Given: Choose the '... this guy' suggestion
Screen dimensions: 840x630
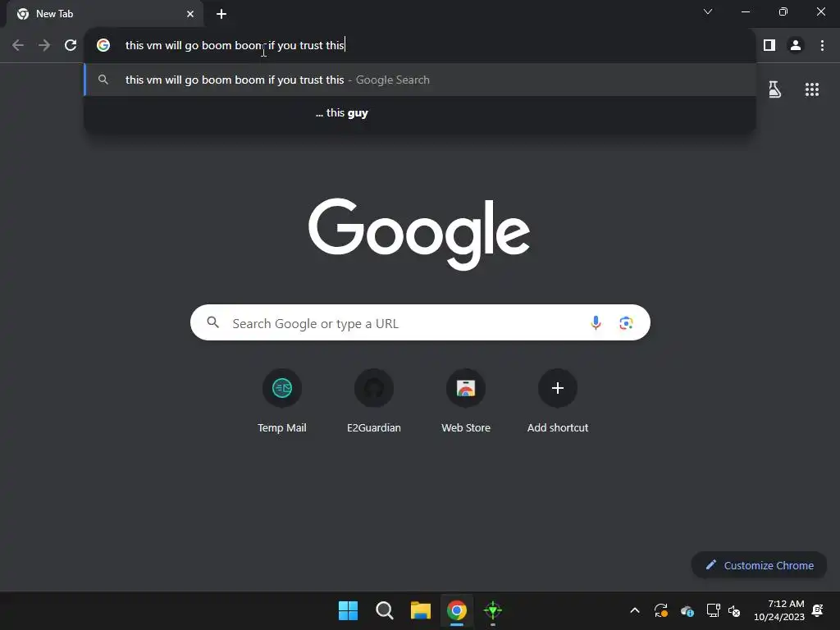Looking at the screenshot, I should click(x=420, y=113).
